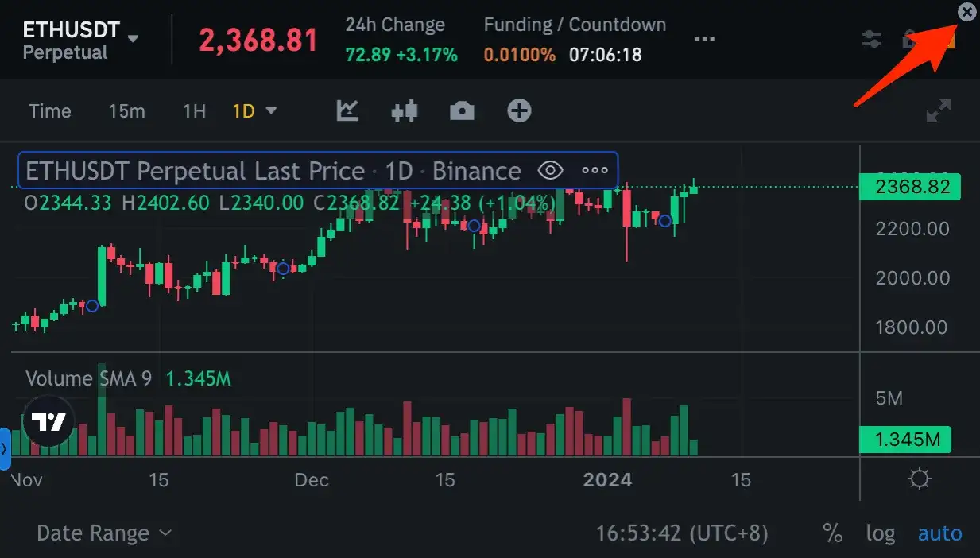Open the Date Range dropdown
Viewport: 980px width, 558px height.
click(104, 533)
